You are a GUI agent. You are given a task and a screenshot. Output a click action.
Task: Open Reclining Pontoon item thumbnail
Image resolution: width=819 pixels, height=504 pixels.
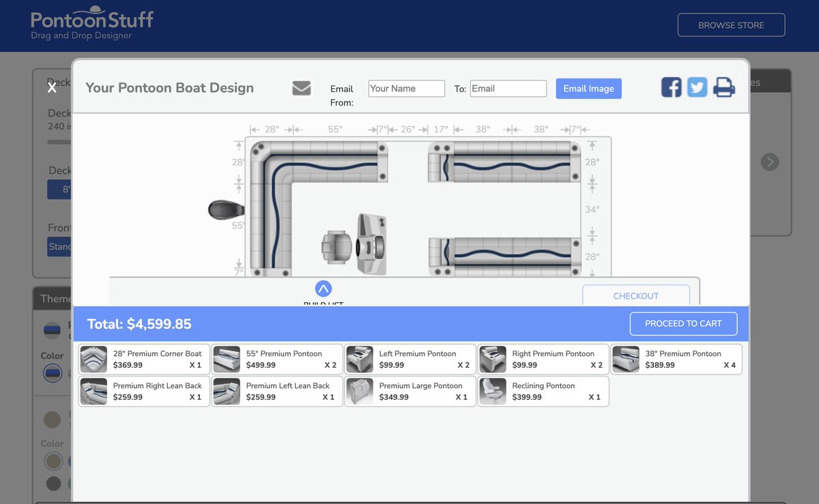(493, 391)
